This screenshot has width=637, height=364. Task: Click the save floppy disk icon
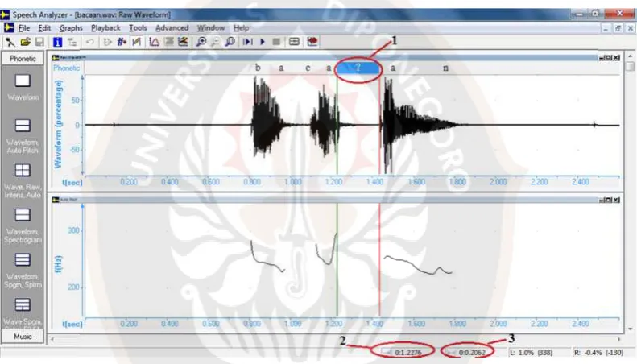(x=39, y=42)
